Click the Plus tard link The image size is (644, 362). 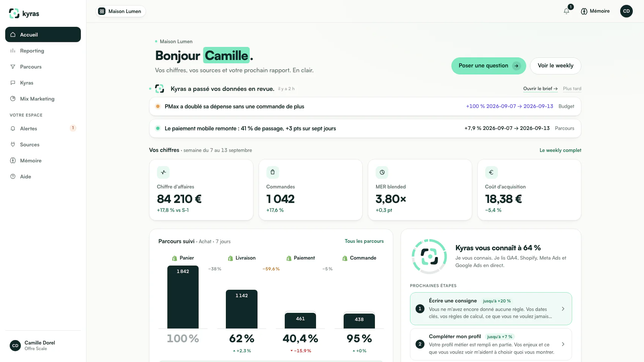(572, 89)
